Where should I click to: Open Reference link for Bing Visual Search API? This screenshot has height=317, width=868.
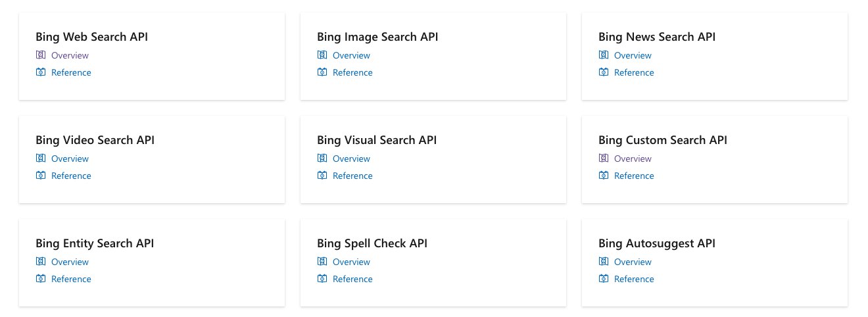tap(352, 176)
